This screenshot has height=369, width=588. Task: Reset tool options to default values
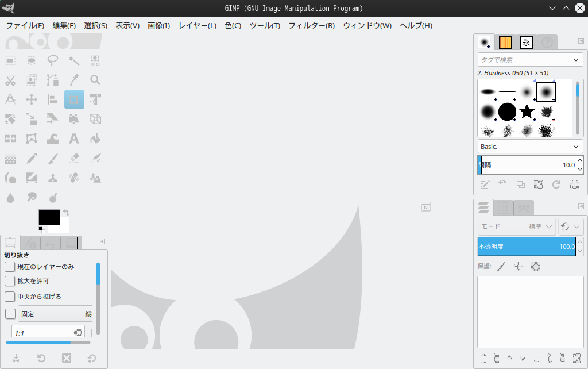pyautogui.click(x=92, y=358)
